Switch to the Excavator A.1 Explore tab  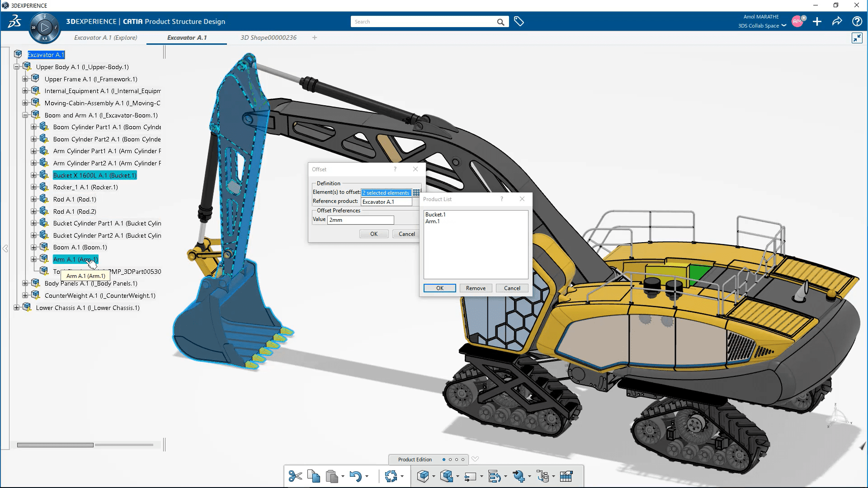pos(105,38)
